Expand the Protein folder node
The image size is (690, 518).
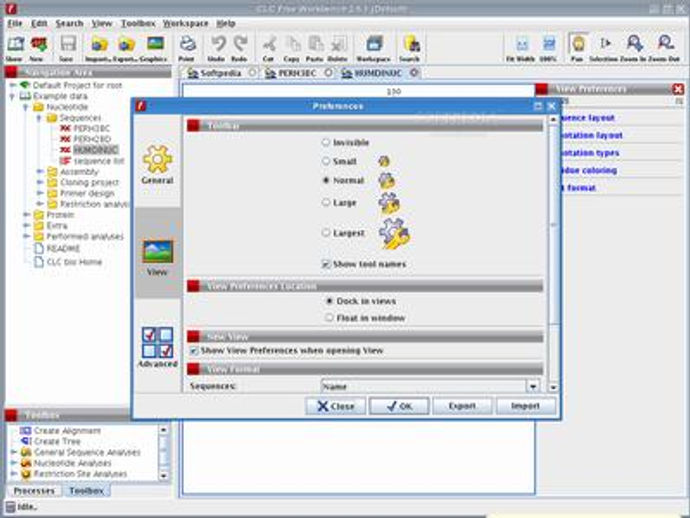point(26,215)
